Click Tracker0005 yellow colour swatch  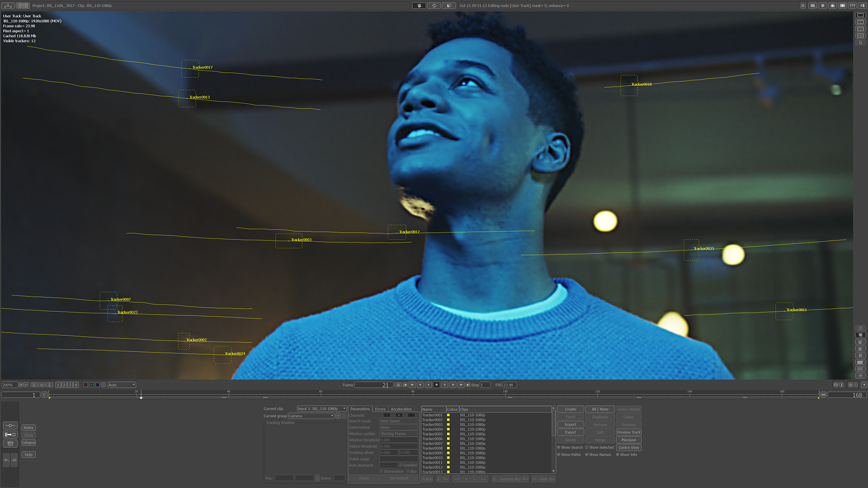pyautogui.click(x=448, y=434)
